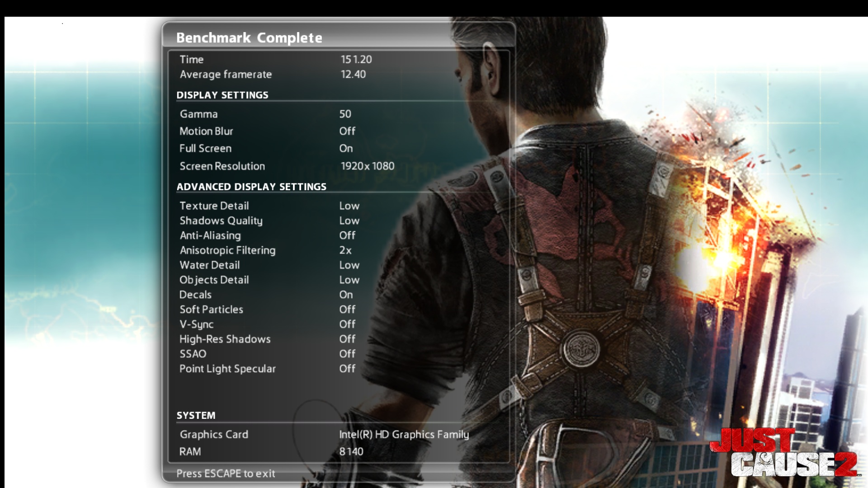Click the 'Water Detail' label
Screen dimensions: 868x488
pyautogui.click(x=210, y=265)
